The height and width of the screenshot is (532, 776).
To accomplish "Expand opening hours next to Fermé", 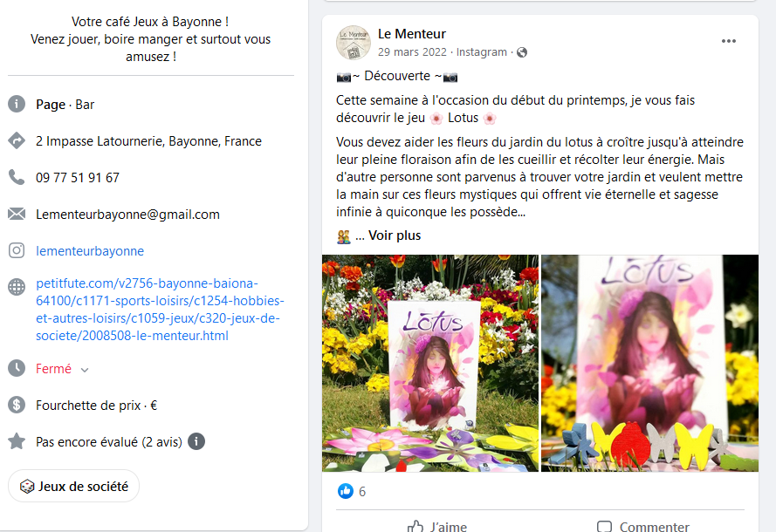I will (85, 370).
